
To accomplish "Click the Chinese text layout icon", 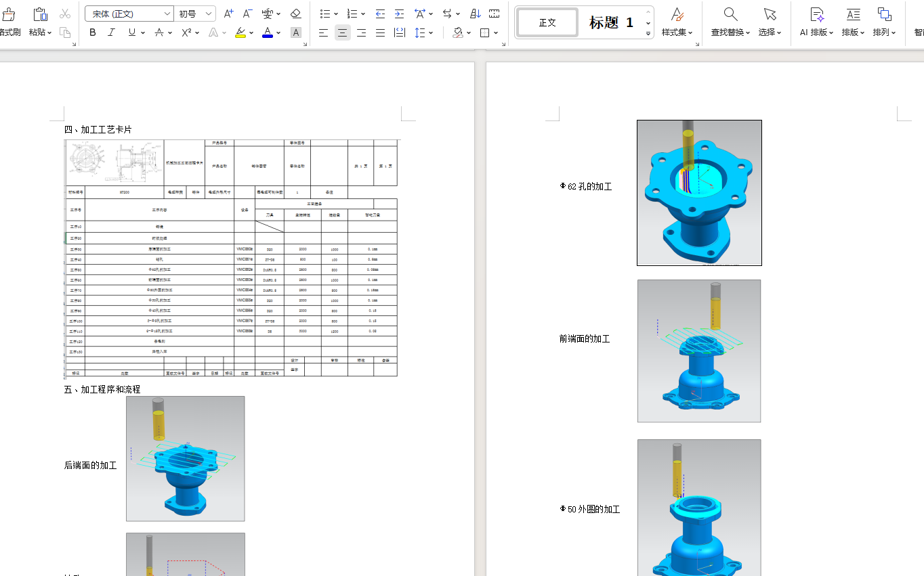I will (x=420, y=14).
